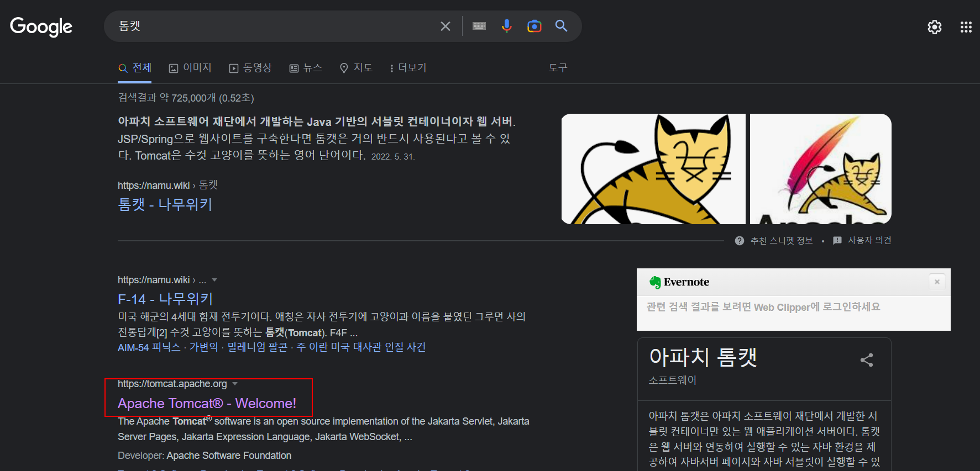Open the Google apps grid
Screen dimensions: 980x471
click(x=966, y=27)
